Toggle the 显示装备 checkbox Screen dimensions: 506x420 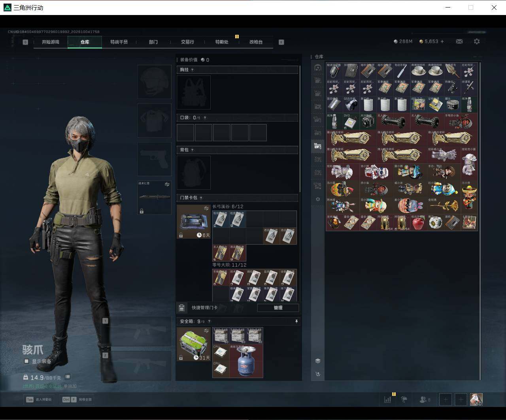[26, 361]
